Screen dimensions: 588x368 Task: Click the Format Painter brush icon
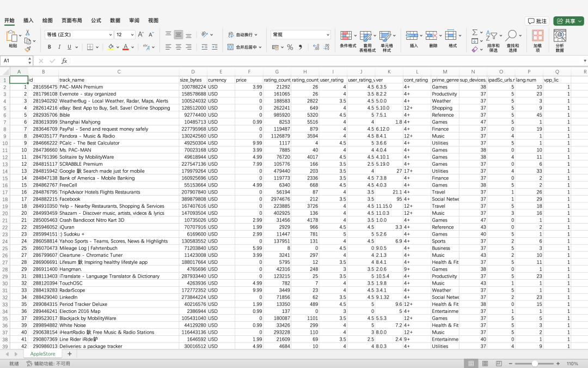click(27, 49)
